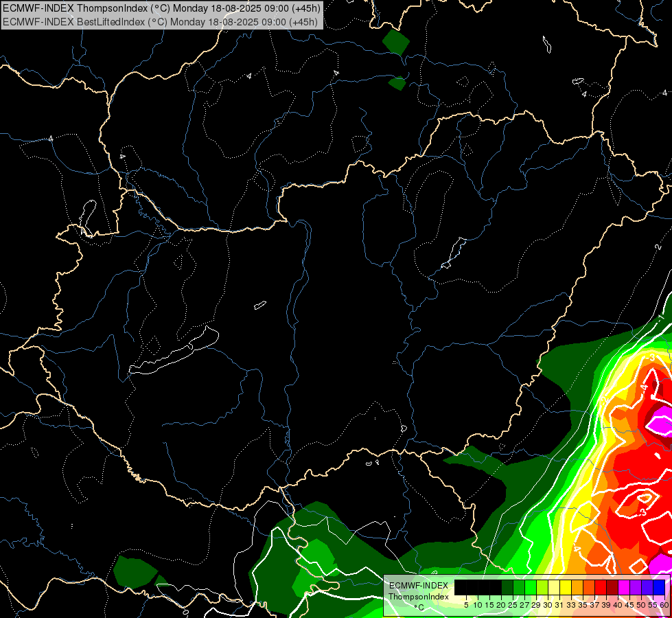Viewport: 672px width, 618px height.
Task: Select the blue 55–60 legend swatch
Action: tap(659, 587)
